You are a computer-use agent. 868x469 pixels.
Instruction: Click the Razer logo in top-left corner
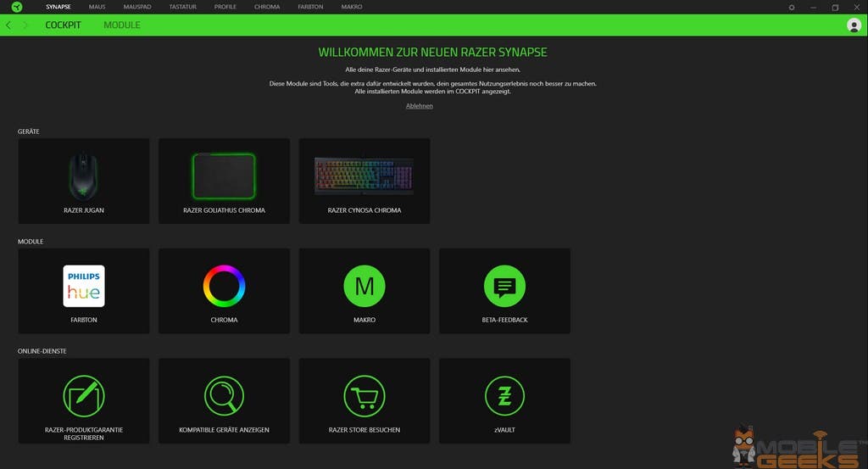click(17, 7)
